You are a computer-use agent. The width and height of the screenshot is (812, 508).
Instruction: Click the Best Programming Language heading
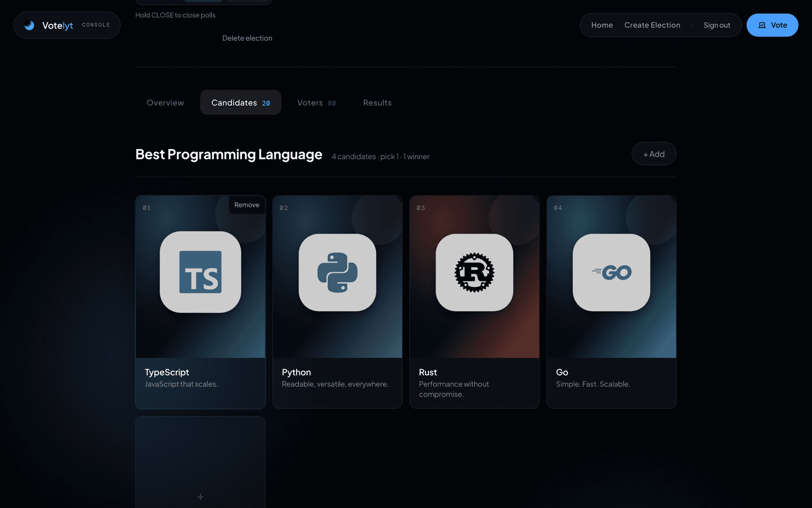(229, 154)
